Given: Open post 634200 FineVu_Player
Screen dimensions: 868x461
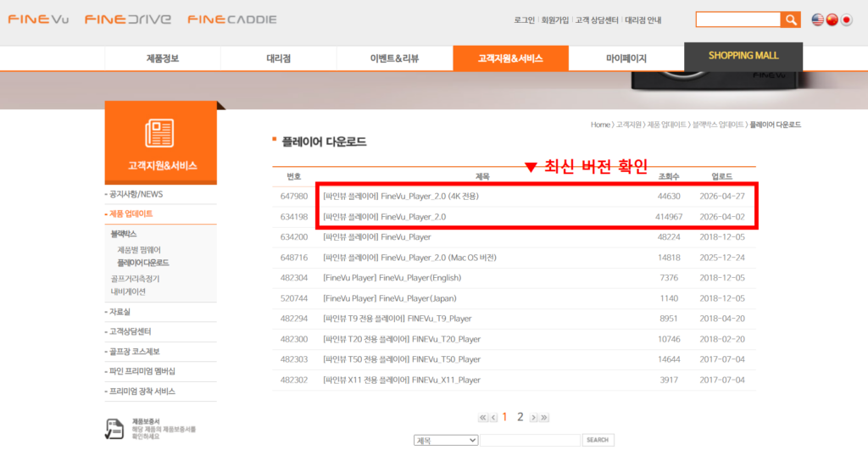Looking at the screenshot, I should tap(377, 237).
